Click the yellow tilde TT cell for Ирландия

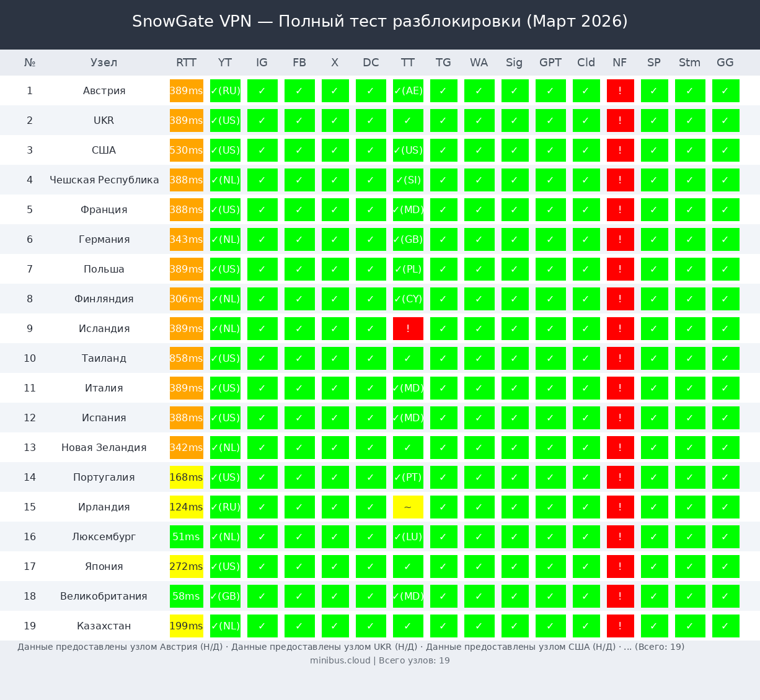[x=408, y=507]
